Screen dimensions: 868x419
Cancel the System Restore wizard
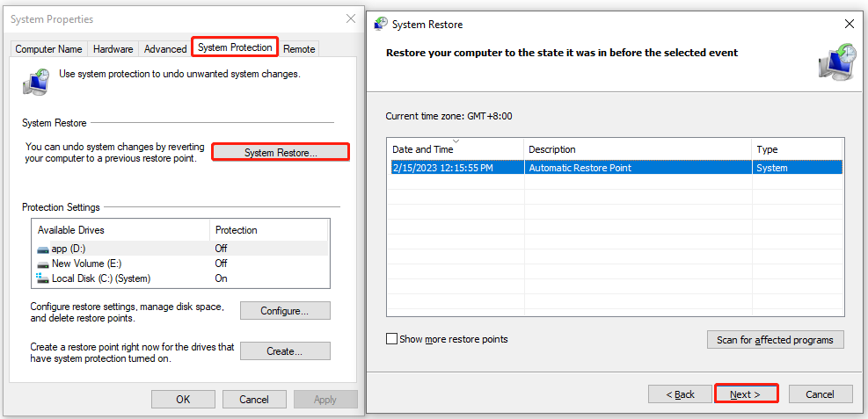pyautogui.click(x=821, y=394)
